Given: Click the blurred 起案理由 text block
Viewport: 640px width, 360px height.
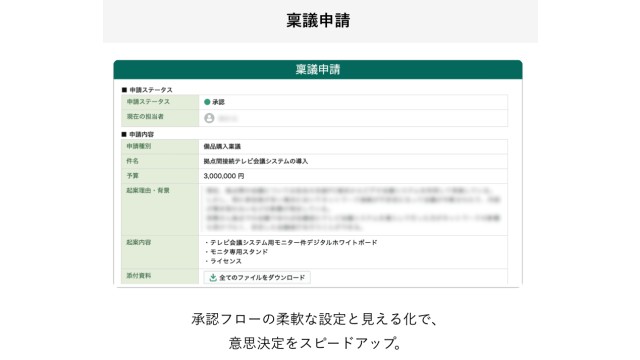Looking at the screenshot, I should tap(353, 209).
